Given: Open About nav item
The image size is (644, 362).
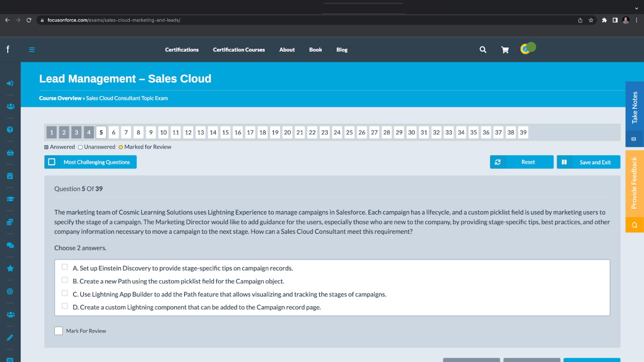Looking at the screenshot, I should [287, 50].
